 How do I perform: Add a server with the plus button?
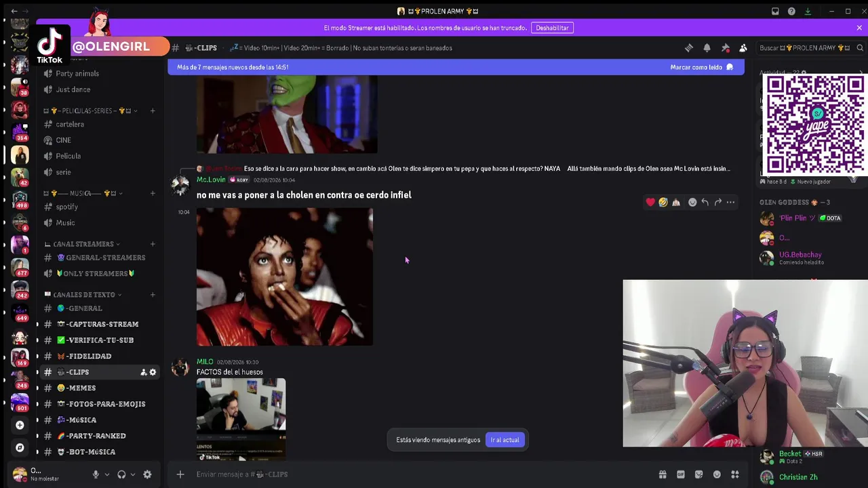click(x=20, y=425)
